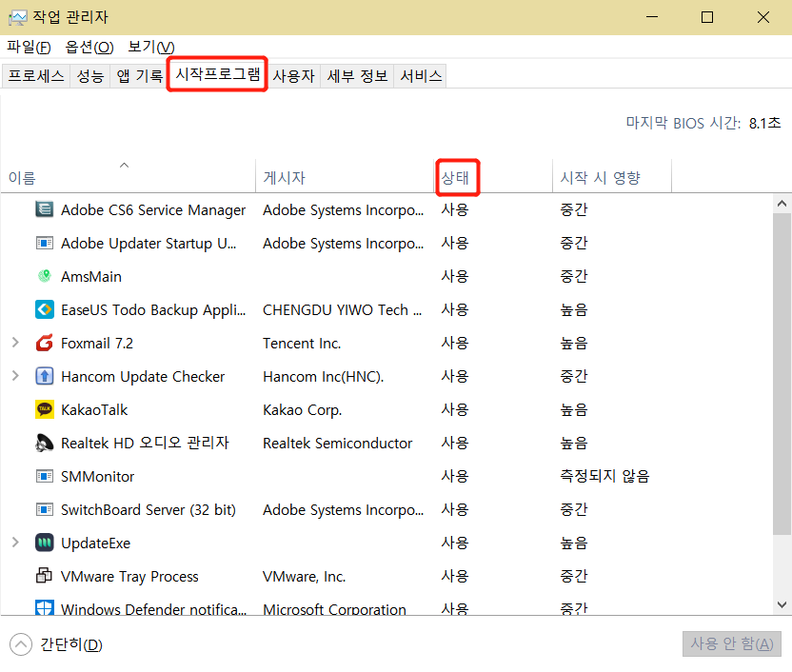Click the yellow KakaoTalk icon
This screenshot has height=672, width=792.
pos(44,410)
